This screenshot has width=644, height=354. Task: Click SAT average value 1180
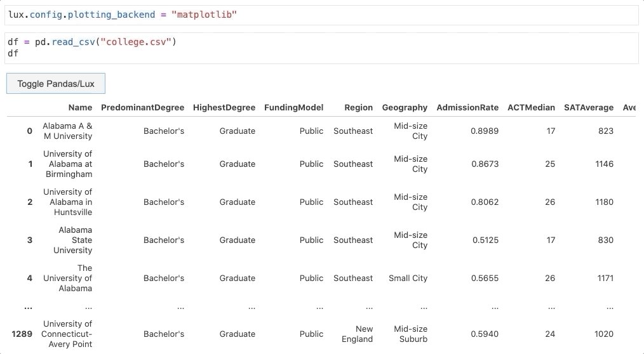[605, 202]
